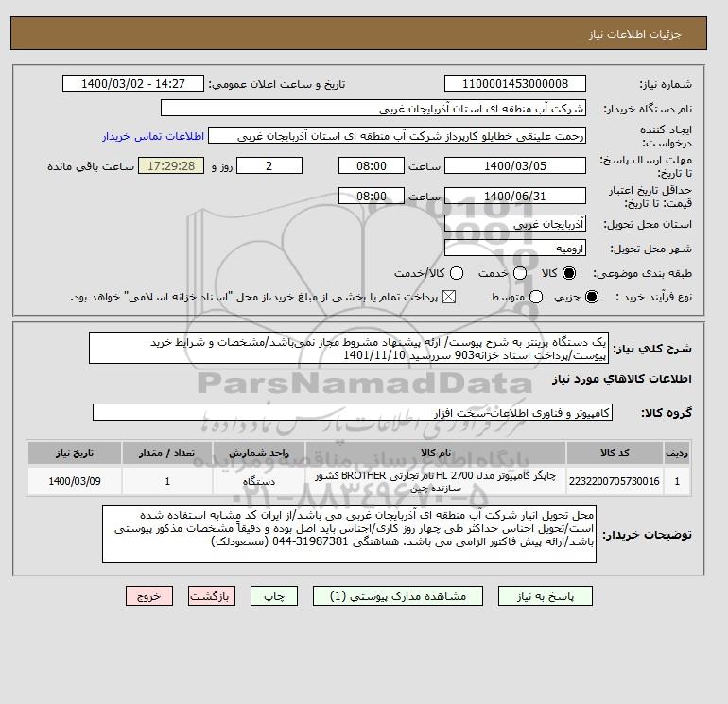Click product code 2232200705730016 cell
Image resolution: width=728 pixels, height=704 pixels.
coord(615,481)
